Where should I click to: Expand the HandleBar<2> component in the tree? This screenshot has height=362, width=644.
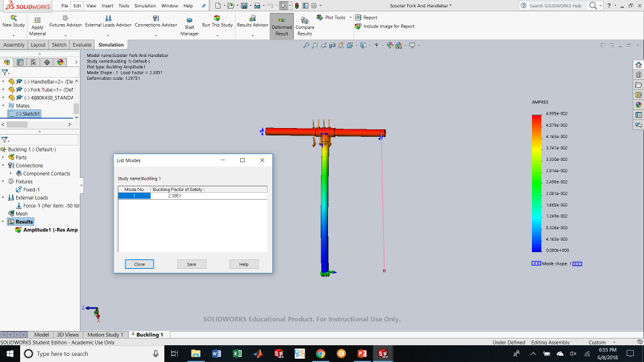tap(3, 81)
